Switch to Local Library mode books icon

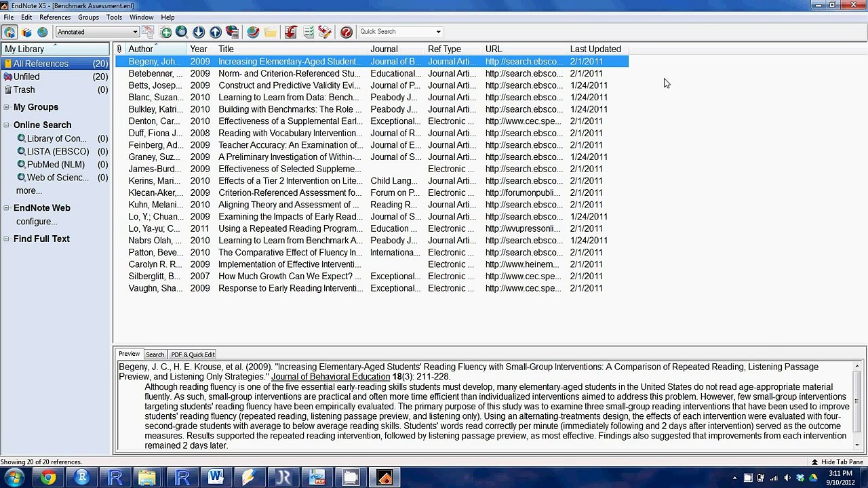coord(26,32)
